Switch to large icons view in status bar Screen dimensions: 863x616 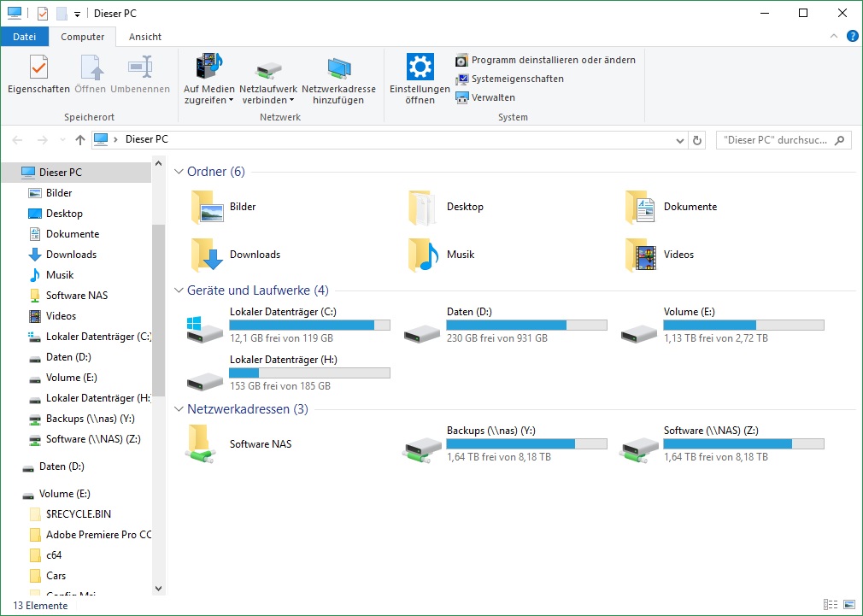848,605
